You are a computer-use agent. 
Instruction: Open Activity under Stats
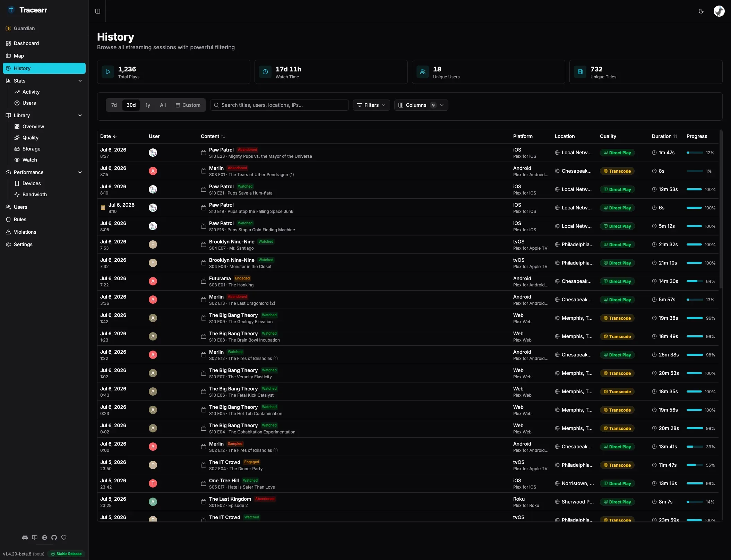tap(49, 92)
